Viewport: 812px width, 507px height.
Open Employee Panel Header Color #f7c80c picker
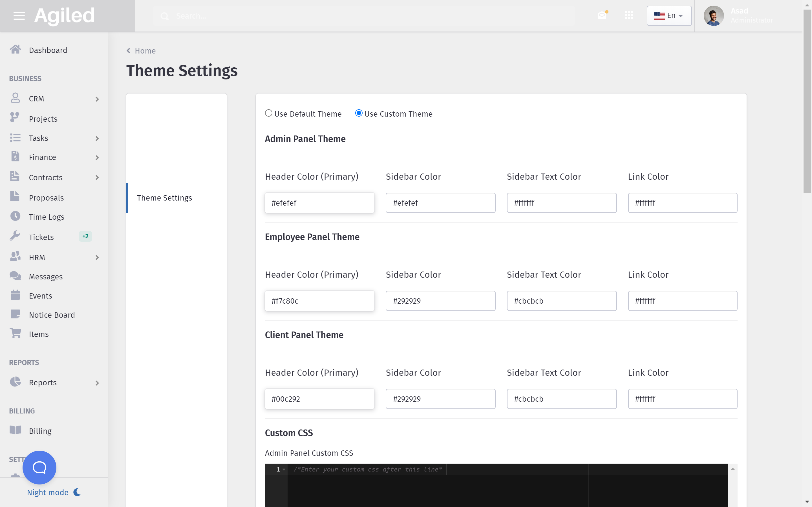coord(319,301)
